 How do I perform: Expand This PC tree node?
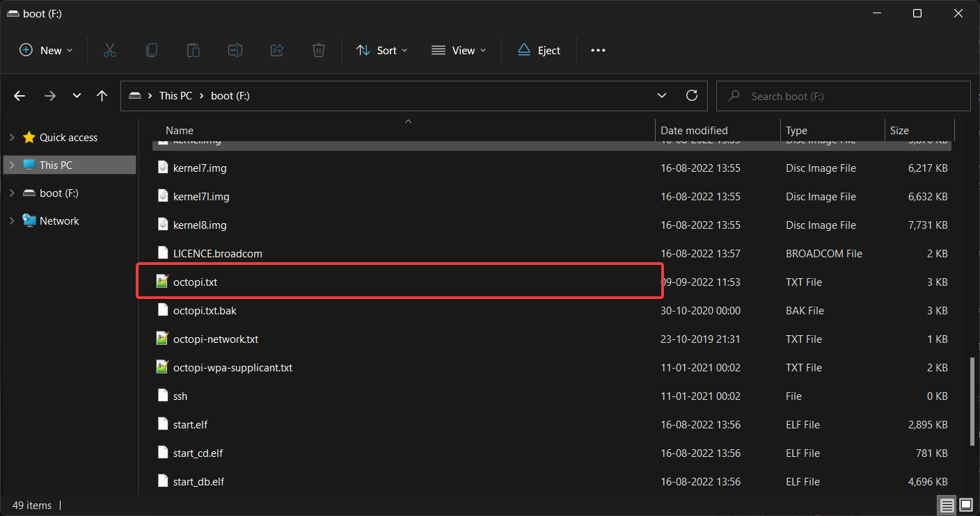click(x=11, y=165)
